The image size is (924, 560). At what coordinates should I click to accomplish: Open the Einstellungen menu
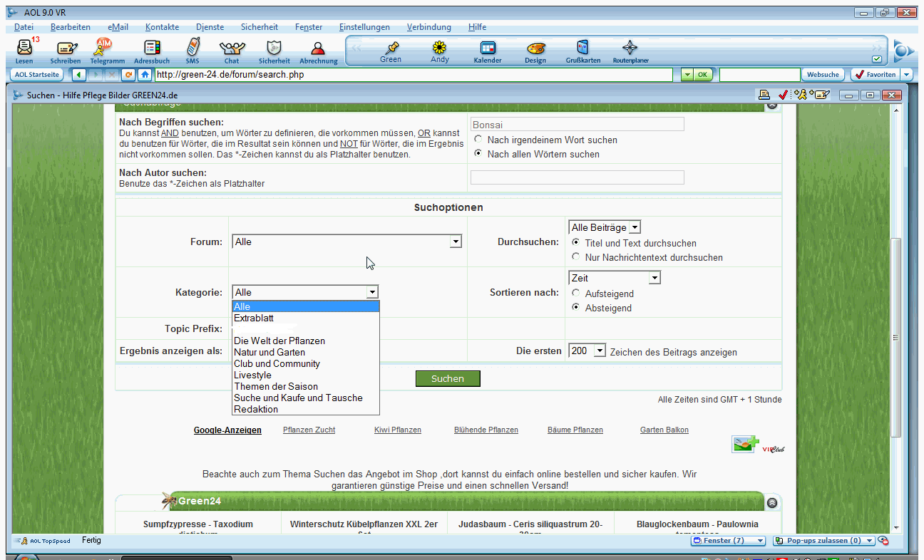[364, 27]
